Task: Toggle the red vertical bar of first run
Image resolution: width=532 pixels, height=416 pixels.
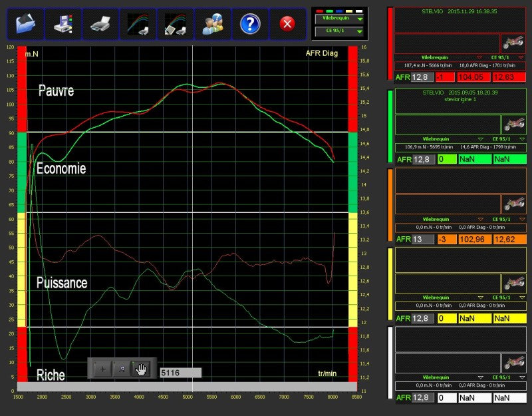Action: (x=390, y=43)
